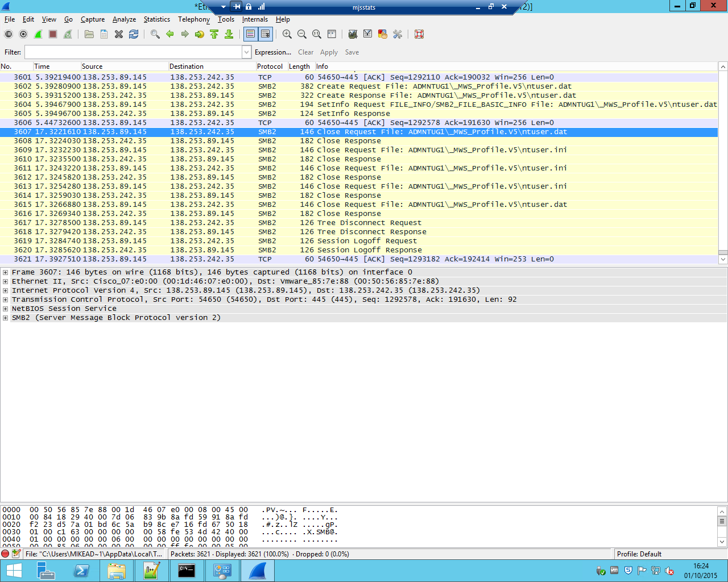728x582 pixels.
Task: Select packet 3619 Session Logoff Request
Action: pos(359,241)
